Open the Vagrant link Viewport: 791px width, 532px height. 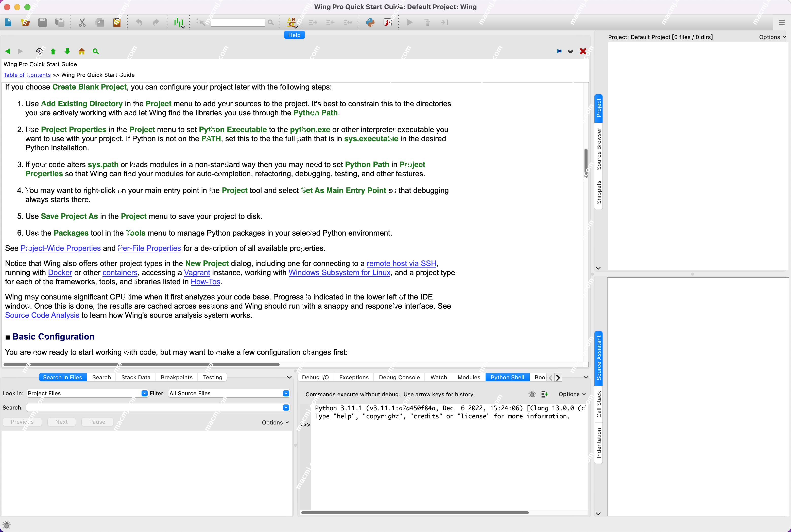click(197, 272)
